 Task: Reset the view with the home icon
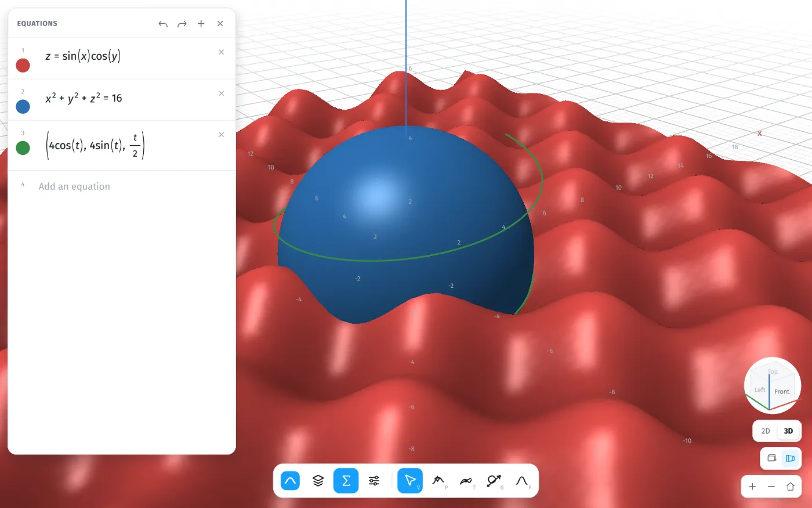(x=790, y=487)
